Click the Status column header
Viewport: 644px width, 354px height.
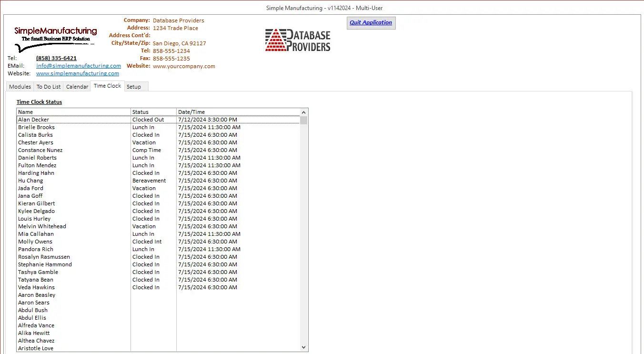(153, 112)
